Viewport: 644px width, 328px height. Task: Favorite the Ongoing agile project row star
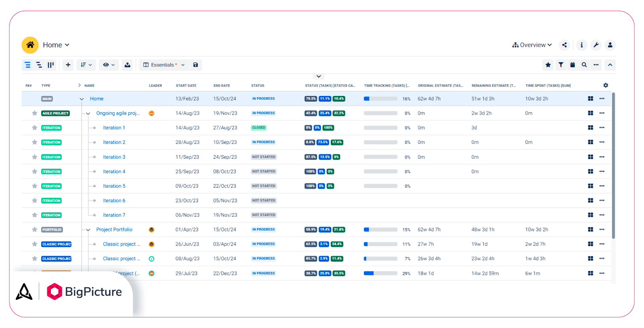(x=35, y=113)
